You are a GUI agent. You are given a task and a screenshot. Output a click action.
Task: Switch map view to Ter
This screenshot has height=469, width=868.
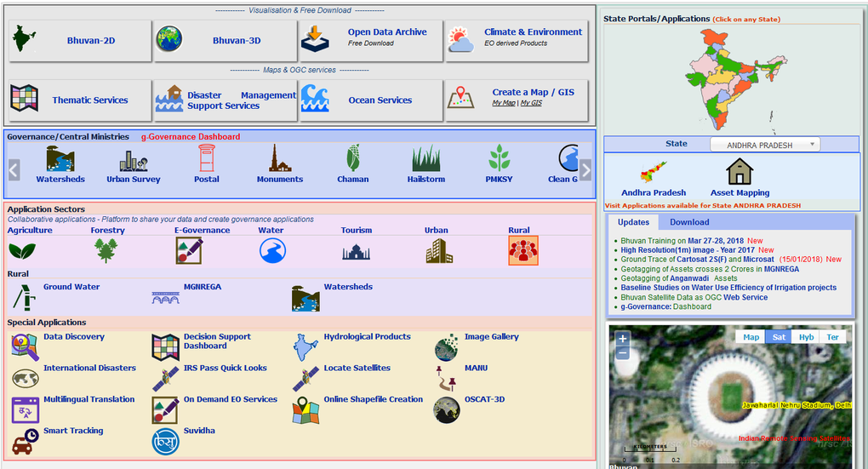click(x=832, y=337)
